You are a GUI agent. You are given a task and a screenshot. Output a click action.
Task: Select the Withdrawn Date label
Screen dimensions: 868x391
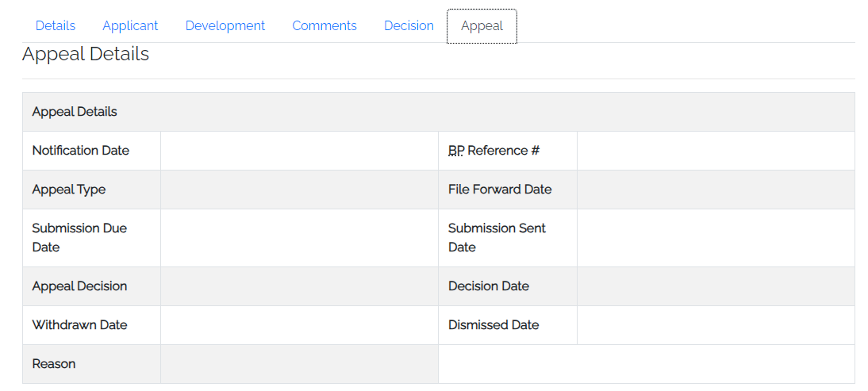pos(79,324)
